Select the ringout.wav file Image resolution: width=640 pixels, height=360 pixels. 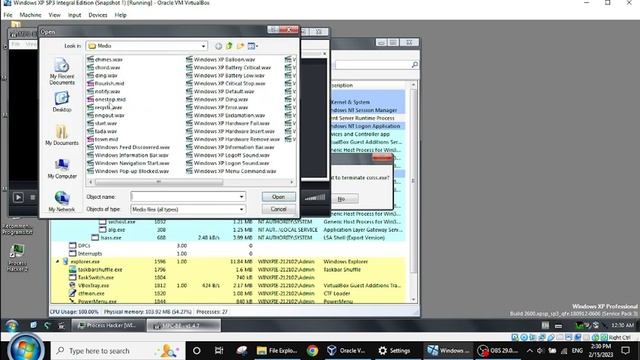pyautogui.click(x=106, y=115)
